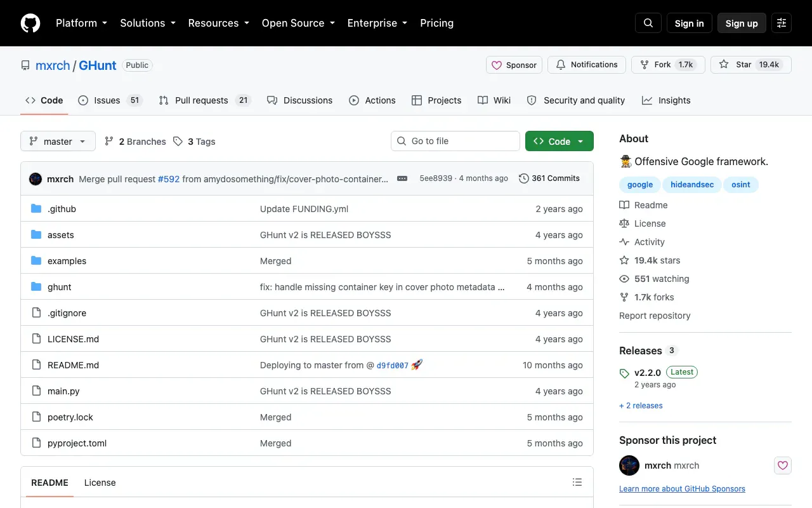Click the heart sponsor icon next to mxrch

point(783,465)
